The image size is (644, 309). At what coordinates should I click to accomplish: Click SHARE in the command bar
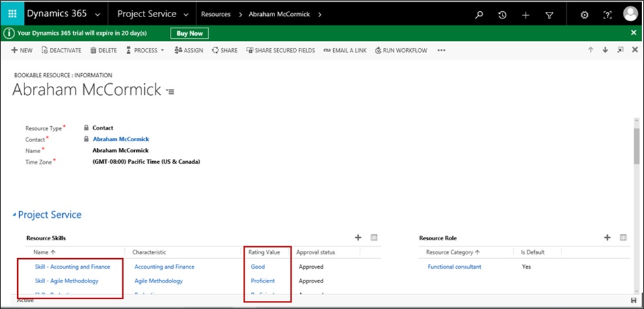coord(225,50)
